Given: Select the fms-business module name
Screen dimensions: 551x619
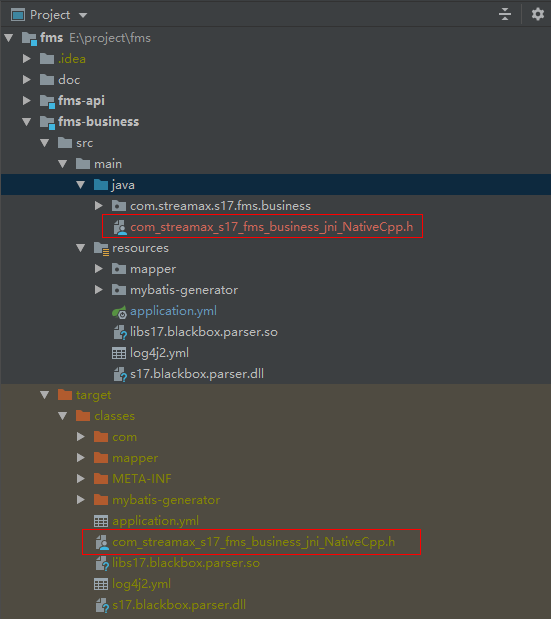Looking at the screenshot, I should click(99, 122).
